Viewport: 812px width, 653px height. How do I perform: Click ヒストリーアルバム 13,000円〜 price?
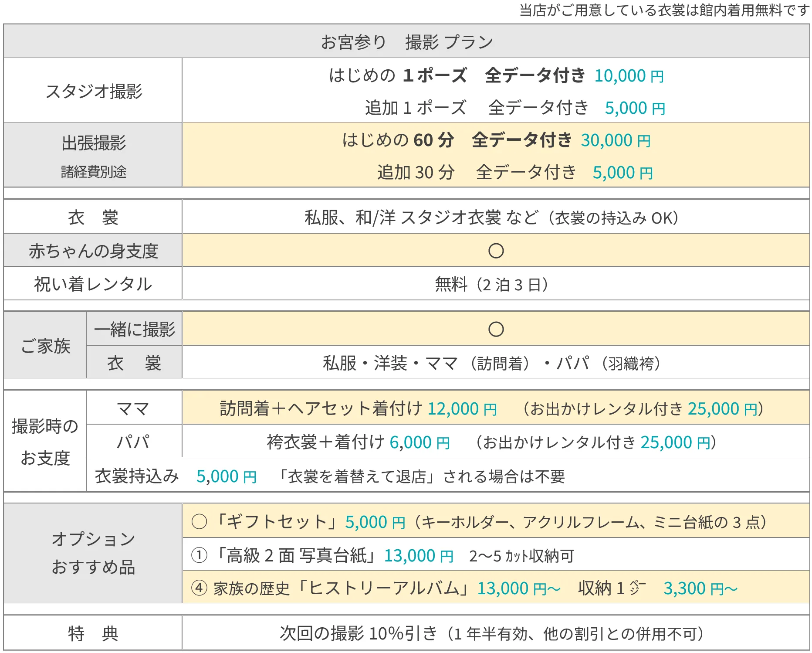(x=518, y=588)
